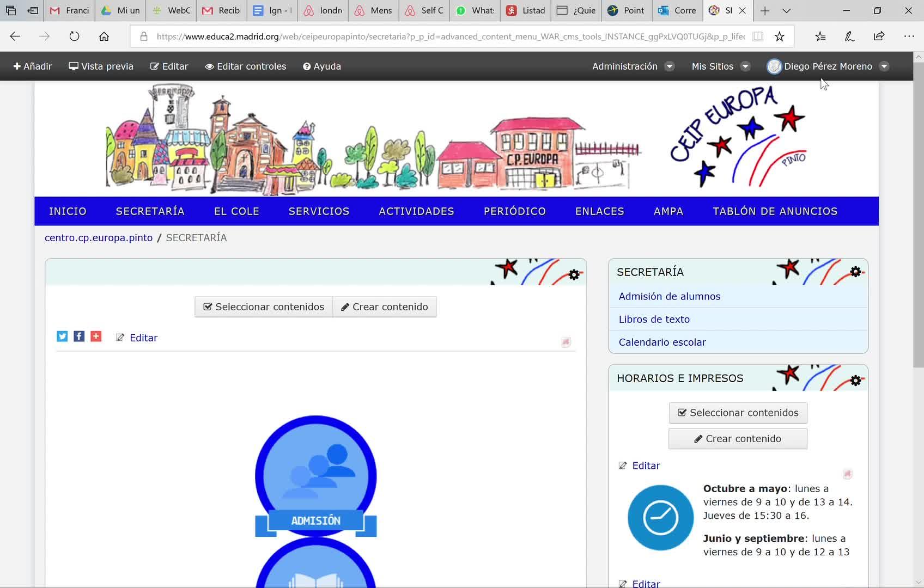Click the ADMISIÓN circular badge image
This screenshot has height=588, width=924.
(x=316, y=476)
